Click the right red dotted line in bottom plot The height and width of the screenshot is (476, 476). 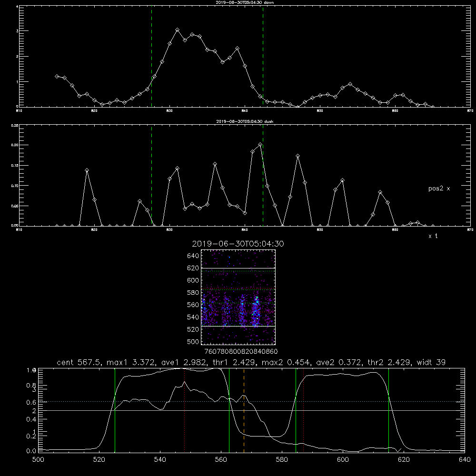point(303,410)
